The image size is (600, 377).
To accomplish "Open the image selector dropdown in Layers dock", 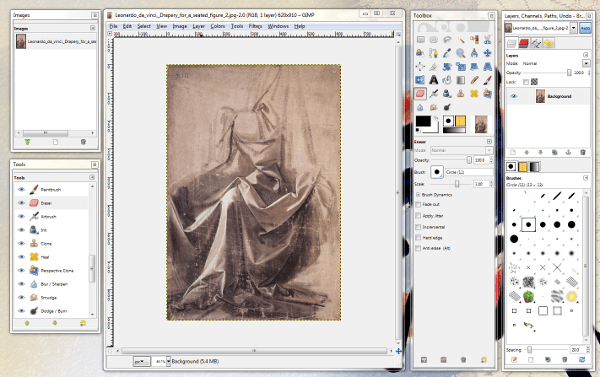I will tap(573, 28).
